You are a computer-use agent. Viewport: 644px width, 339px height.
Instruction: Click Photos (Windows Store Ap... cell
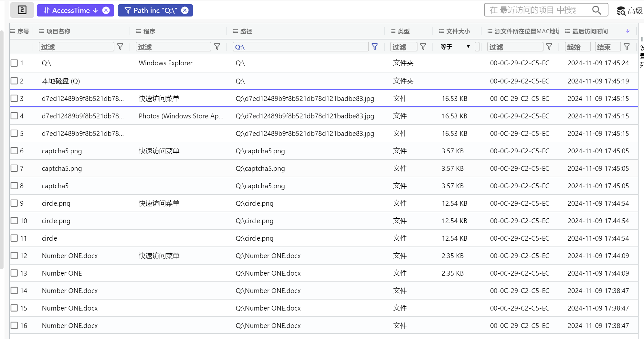point(181,116)
